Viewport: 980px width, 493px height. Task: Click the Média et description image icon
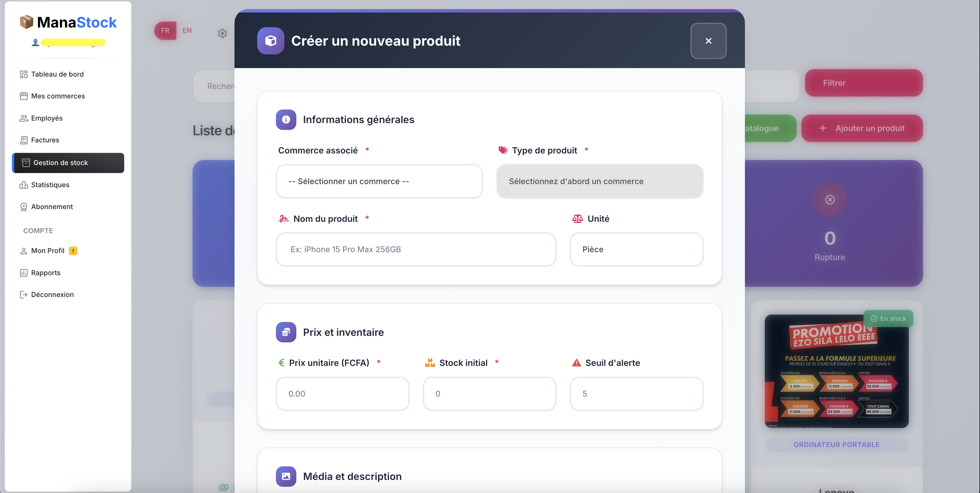(x=286, y=476)
